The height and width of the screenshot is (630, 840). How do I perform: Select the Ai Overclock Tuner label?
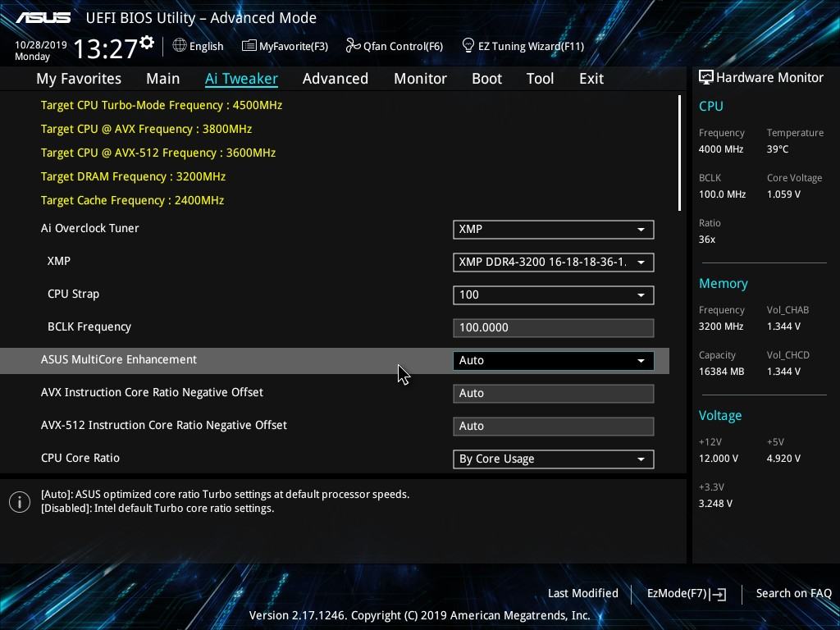[x=90, y=228]
